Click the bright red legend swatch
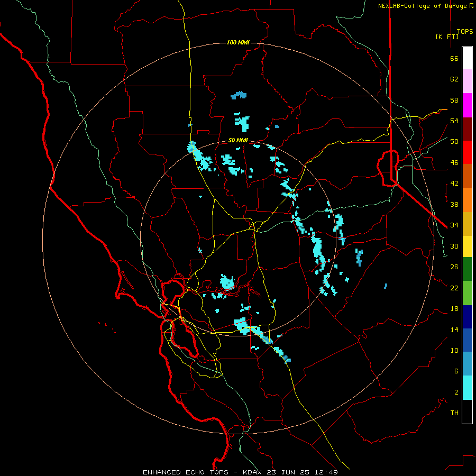Viewport: 476px width, 476px height. (467, 152)
